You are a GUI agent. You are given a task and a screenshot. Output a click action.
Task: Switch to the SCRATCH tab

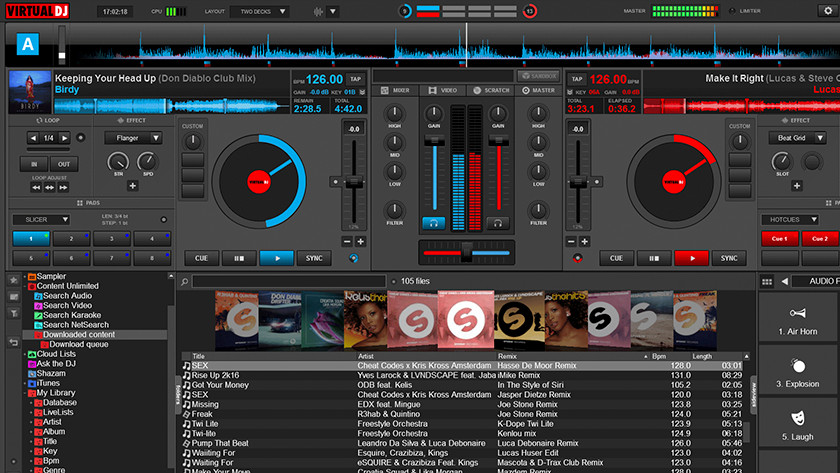491,91
